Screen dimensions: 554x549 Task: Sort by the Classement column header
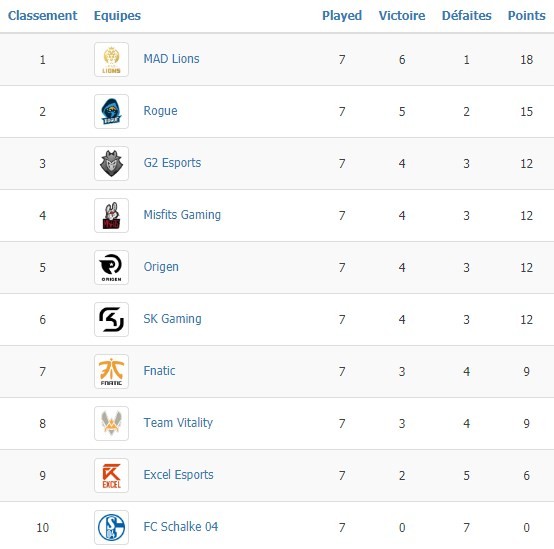pyautogui.click(x=42, y=16)
